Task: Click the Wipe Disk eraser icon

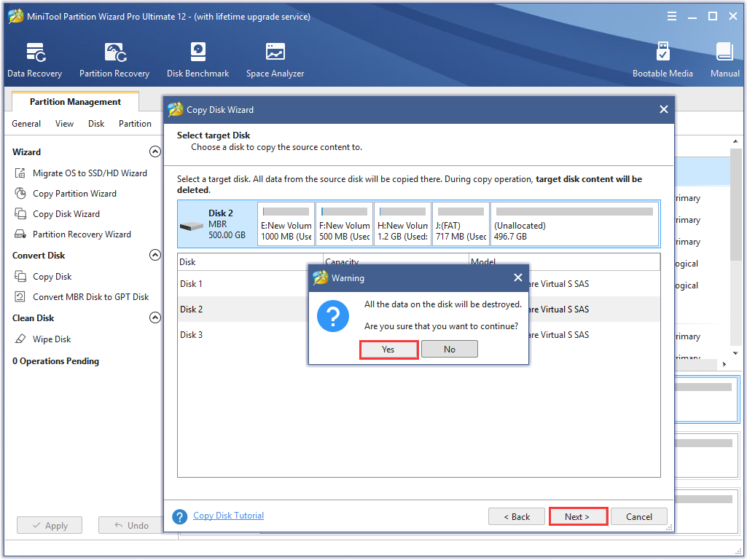Action: point(20,339)
